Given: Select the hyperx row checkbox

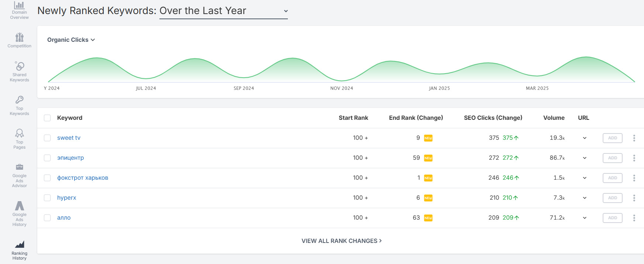Looking at the screenshot, I should pyautogui.click(x=47, y=198).
